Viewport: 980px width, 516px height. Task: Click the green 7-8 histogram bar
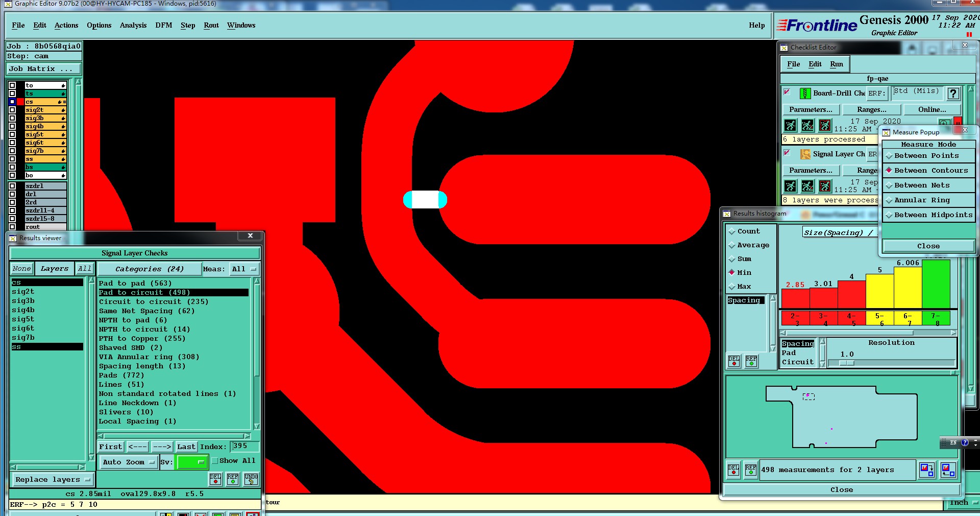pos(936,284)
